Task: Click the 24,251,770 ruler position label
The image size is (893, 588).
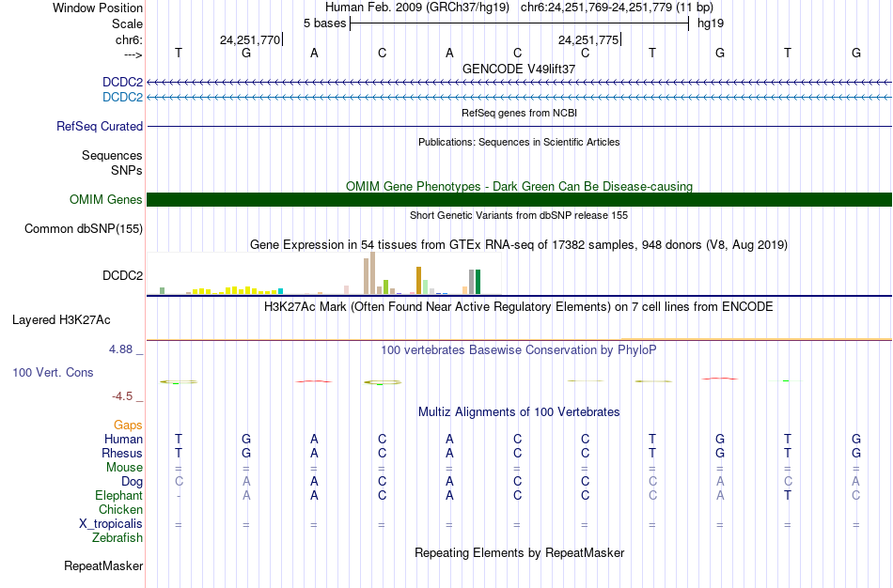Action: (x=249, y=39)
